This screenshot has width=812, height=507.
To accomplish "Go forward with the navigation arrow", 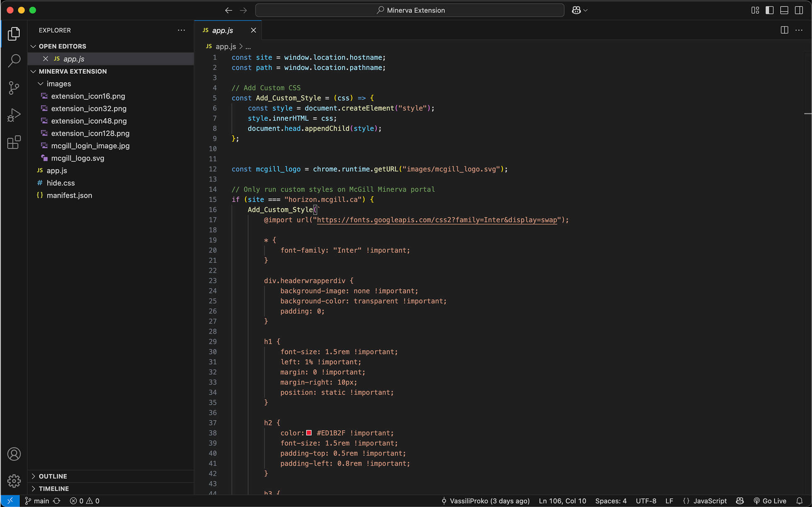I will click(x=243, y=10).
